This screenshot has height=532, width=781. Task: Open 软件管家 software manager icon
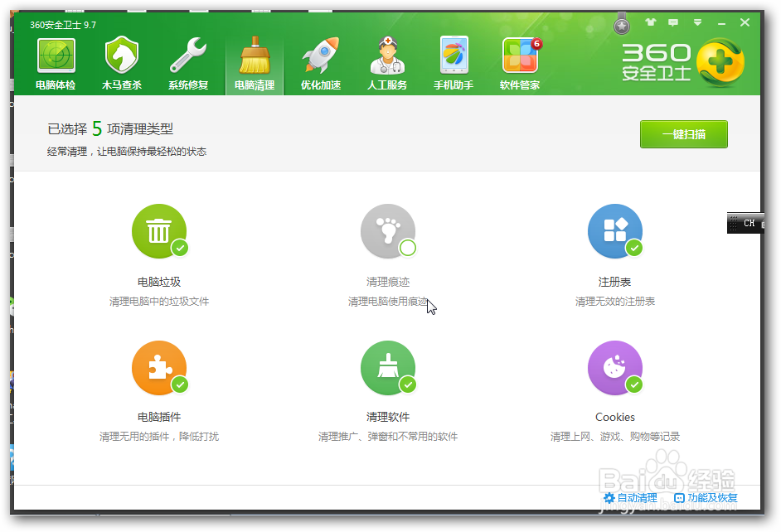click(x=520, y=63)
